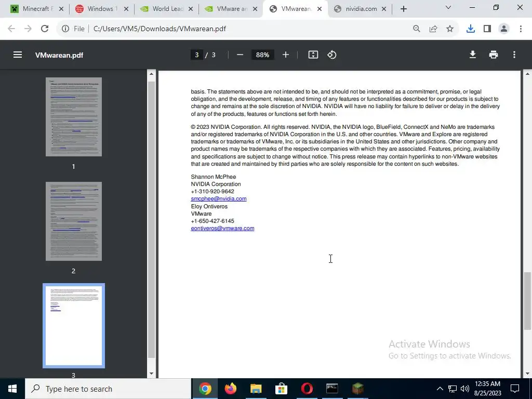Open Firefox from the taskbar
532x399 pixels.
[x=230, y=389]
